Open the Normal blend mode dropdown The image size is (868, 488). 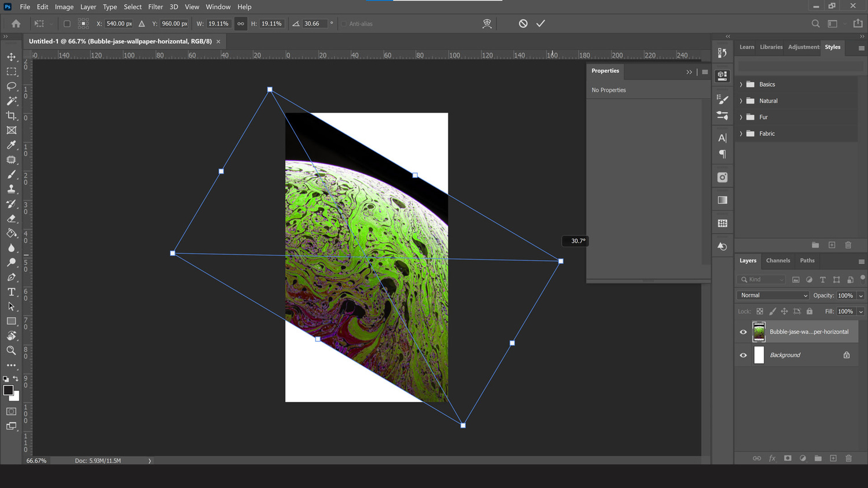[x=773, y=295]
